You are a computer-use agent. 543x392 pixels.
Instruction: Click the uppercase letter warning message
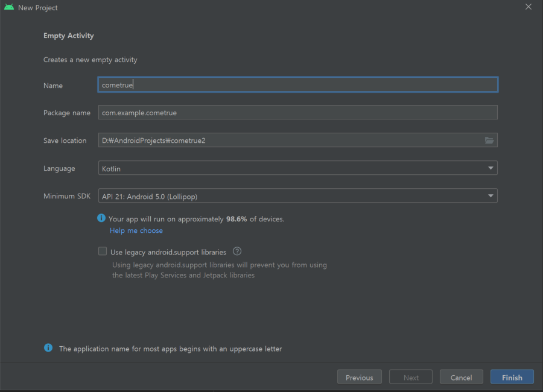coord(170,349)
